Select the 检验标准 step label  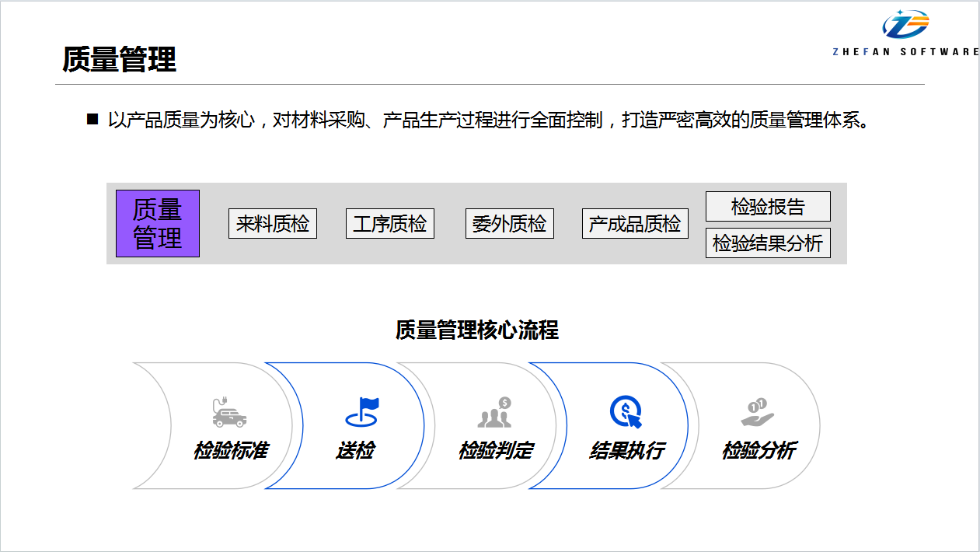[x=231, y=450]
